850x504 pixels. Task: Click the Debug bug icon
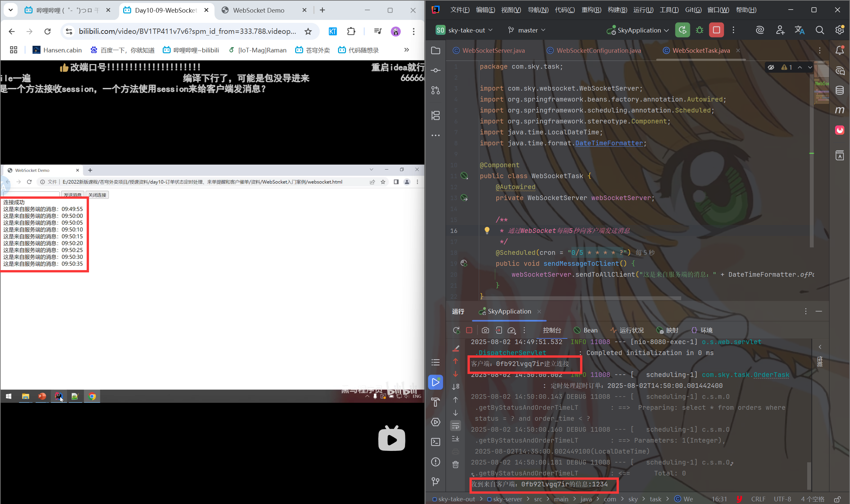coord(700,30)
